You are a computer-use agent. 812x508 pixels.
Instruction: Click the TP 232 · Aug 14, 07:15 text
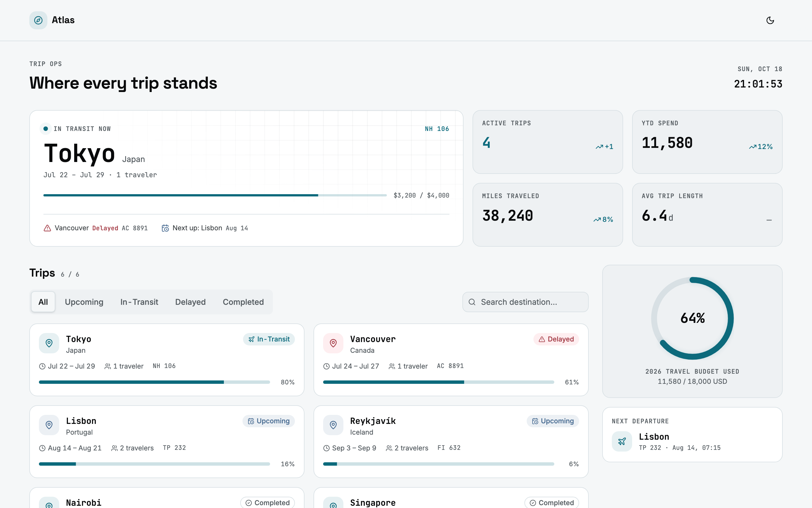click(680, 448)
